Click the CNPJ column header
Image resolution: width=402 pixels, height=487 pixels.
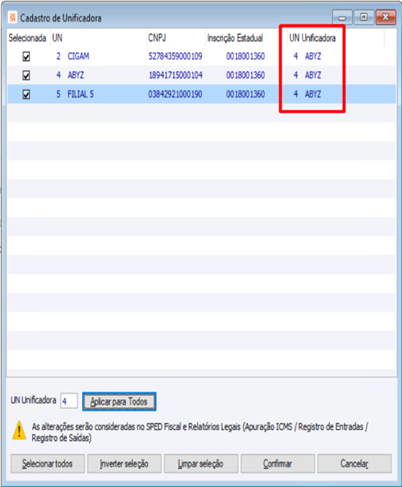(157, 38)
